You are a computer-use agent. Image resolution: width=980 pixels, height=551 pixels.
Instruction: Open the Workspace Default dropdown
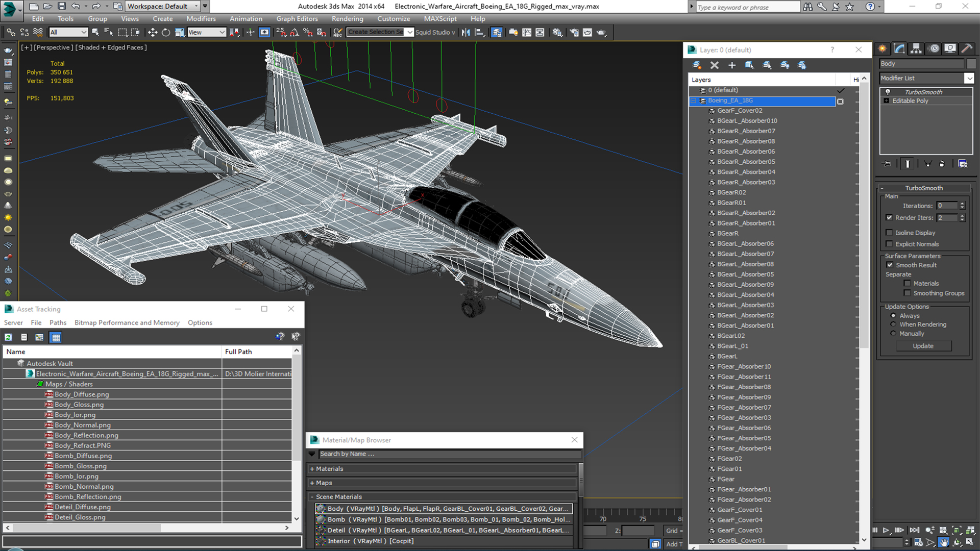[x=163, y=6]
